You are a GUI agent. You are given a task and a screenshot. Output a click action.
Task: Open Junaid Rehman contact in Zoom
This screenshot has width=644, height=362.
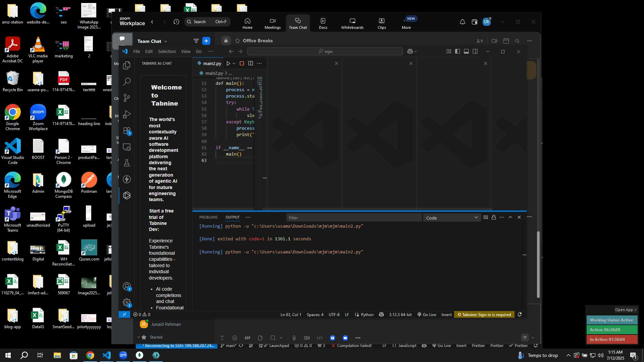click(x=166, y=324)
